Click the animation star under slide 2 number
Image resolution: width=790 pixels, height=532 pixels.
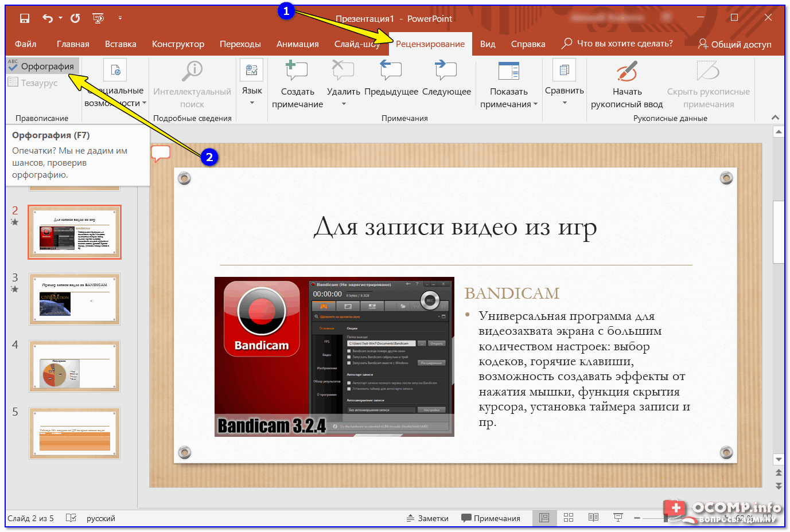pos(15,222)
